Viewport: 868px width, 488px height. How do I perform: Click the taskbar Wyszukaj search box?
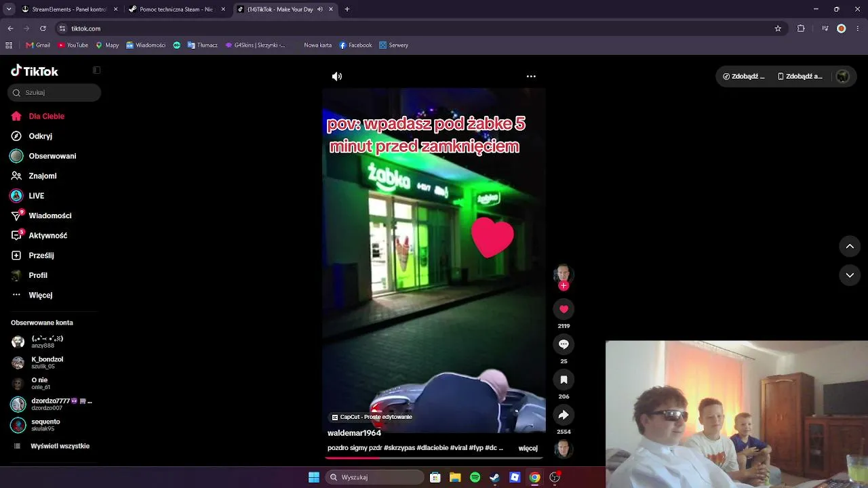tap(375, 477)
